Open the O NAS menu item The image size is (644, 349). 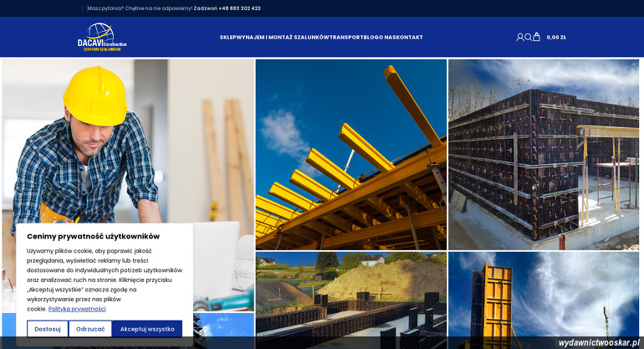click(388, 38)
